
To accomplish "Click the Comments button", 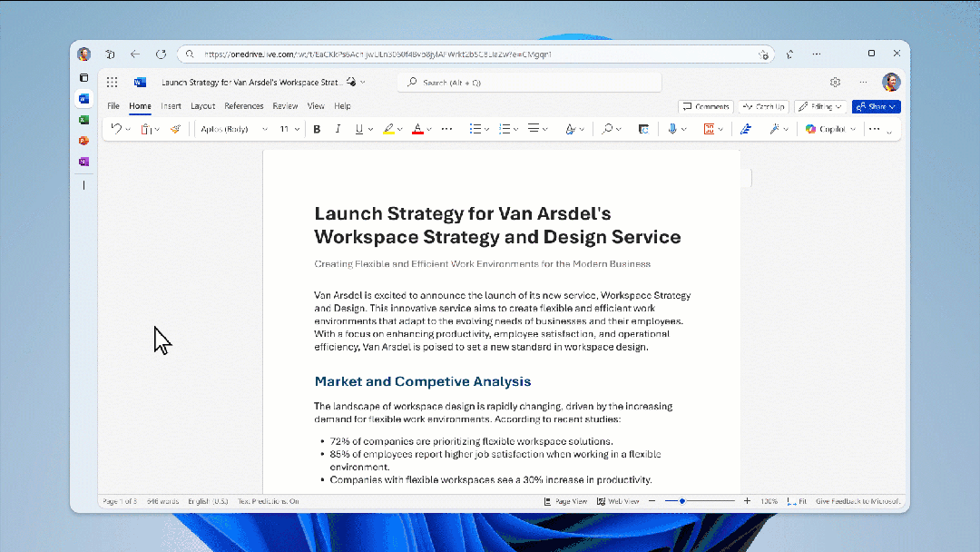I will (x=706, y=106).
